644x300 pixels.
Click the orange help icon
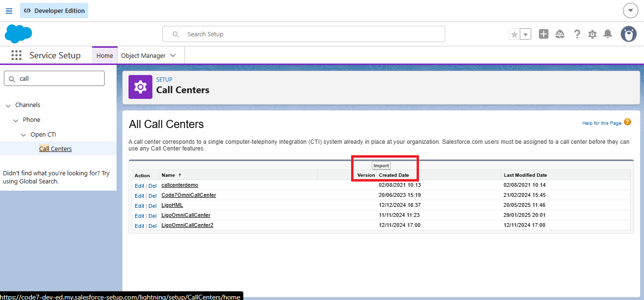coord(628,122)
